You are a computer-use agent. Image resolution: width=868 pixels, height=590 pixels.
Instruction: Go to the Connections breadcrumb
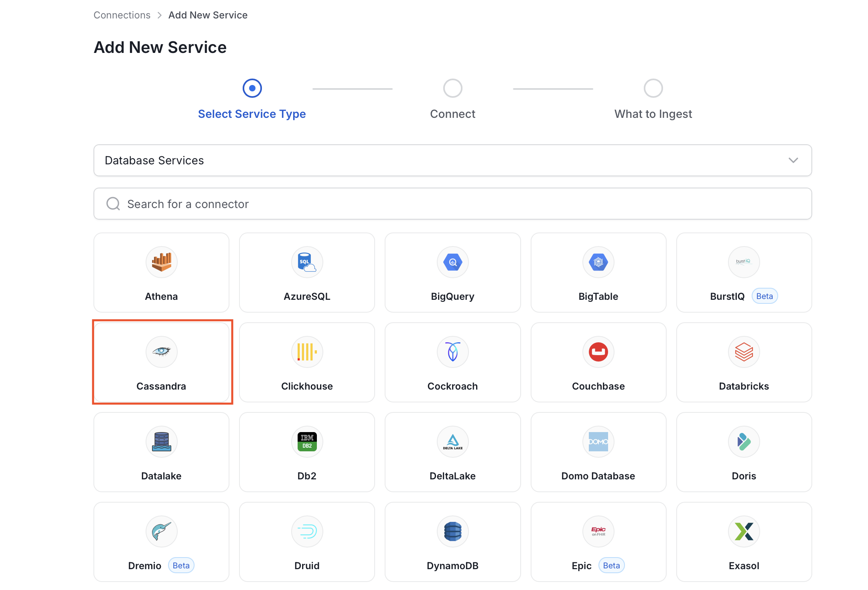tap(122, 15)
